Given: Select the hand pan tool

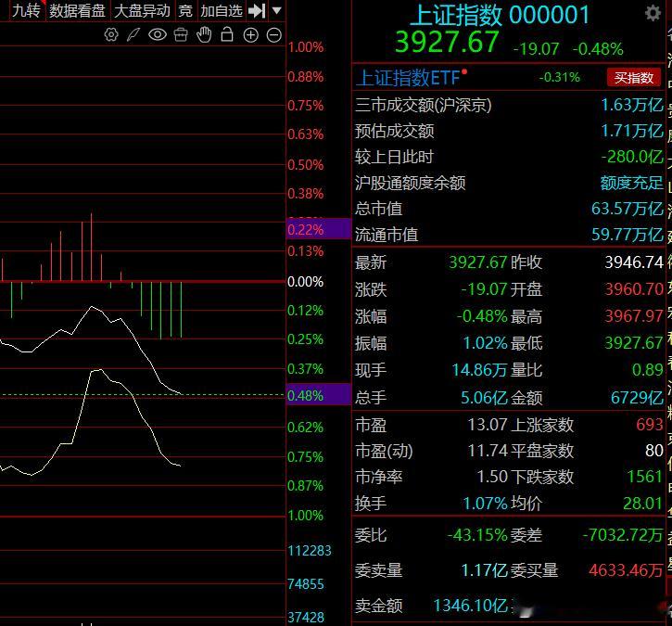Looking at the screenshot, I should pyautogui.click(x=204, y=34).
